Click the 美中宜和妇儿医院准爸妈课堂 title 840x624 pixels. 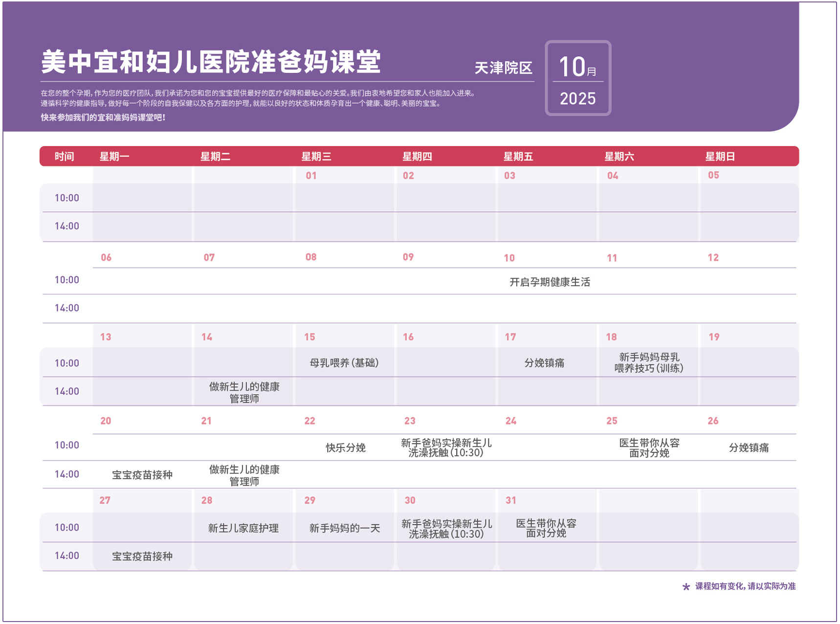[x=211, y=62]
